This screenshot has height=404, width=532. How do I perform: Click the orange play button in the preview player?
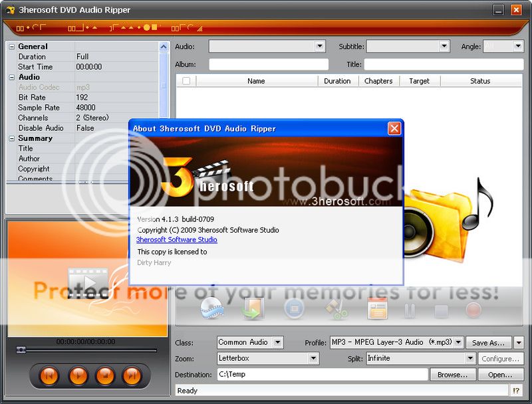coord(78,375)
